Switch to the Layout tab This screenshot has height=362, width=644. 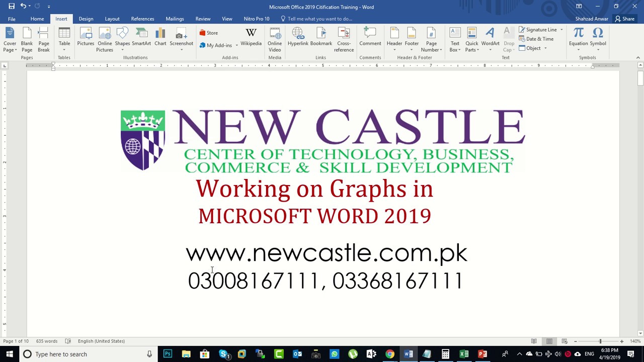pyautogui.click(x=112, y=19)
